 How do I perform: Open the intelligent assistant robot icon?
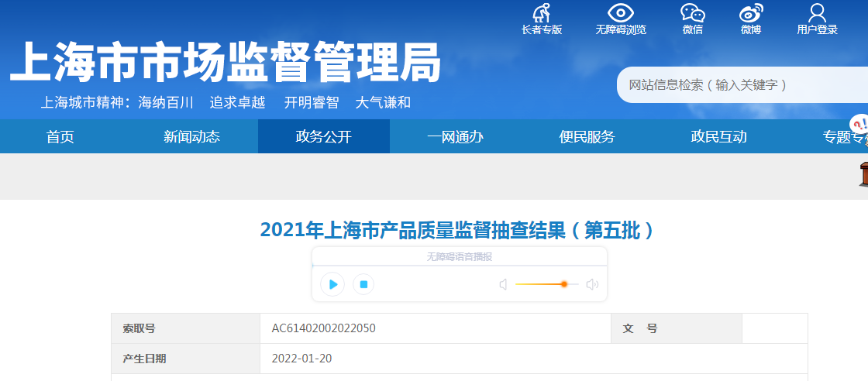(x=859, y=126)
